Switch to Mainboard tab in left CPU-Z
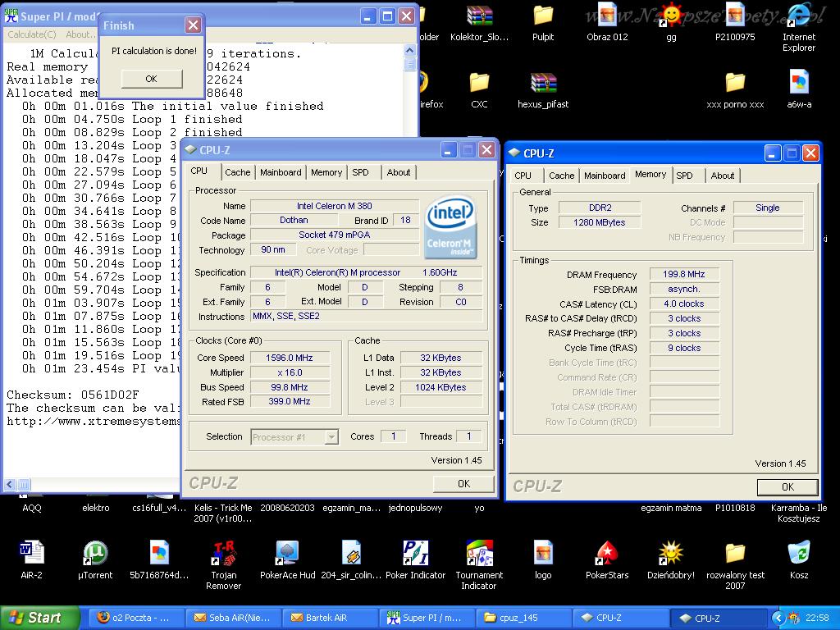Viewport: 840px width, 630px height. tap(281, 172)
